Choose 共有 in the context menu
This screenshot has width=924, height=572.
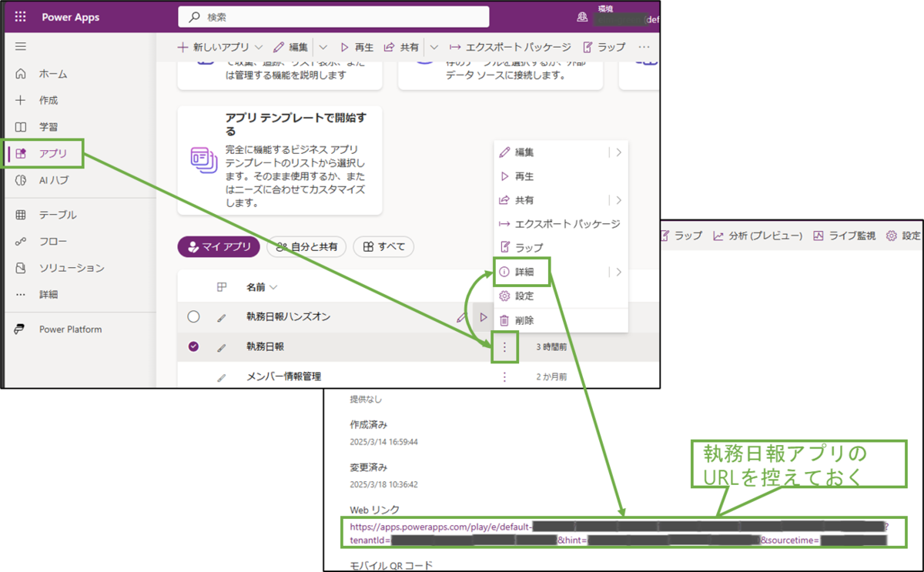(524, 200)
